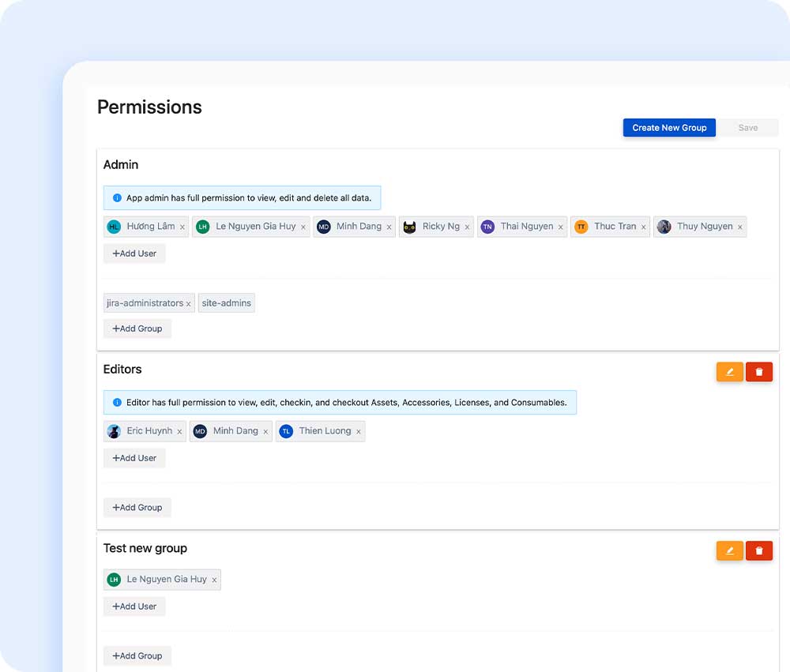Click the Create New Group button

(x=669, y=128)
